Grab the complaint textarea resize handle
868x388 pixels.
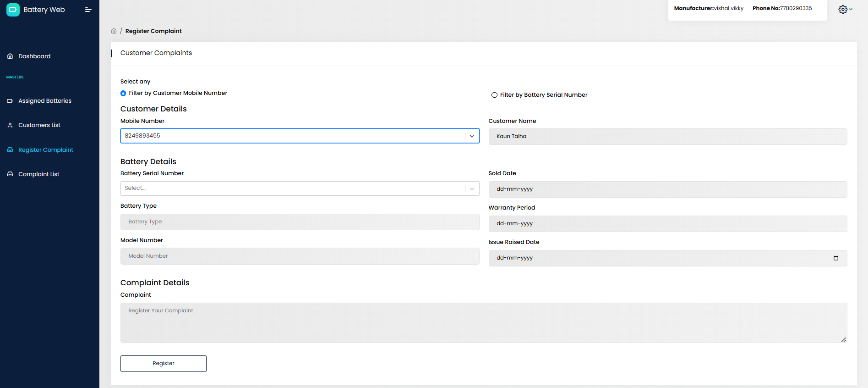(844, 340)
